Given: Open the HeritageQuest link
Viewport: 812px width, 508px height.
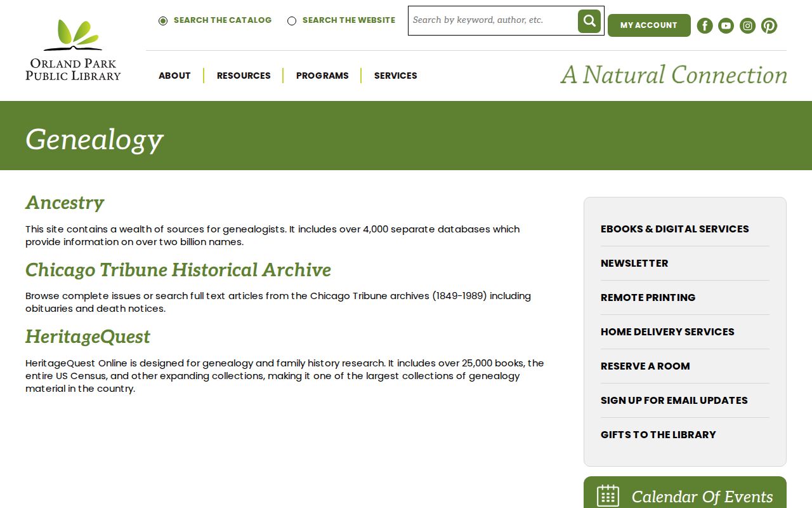Looking at the screenshot, I should point(88,337).
